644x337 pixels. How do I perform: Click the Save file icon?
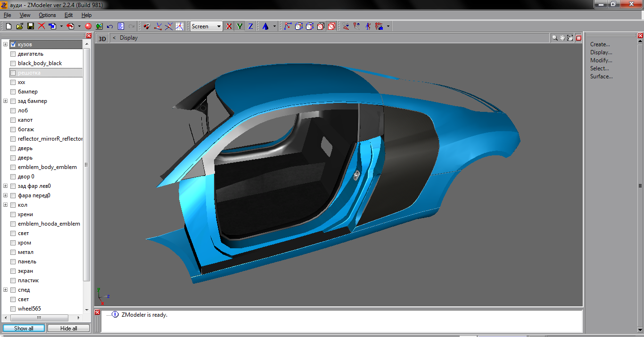[x=30, y=26]
